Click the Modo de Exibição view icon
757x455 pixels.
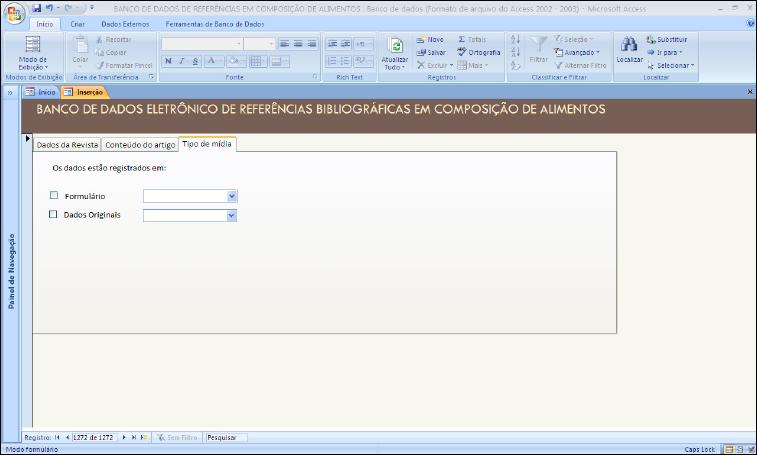pos(33,44)
